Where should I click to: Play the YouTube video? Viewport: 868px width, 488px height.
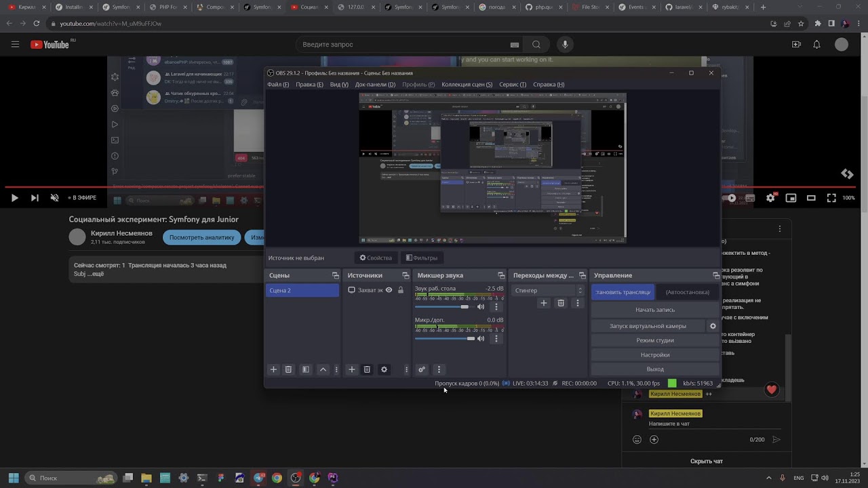(14, 198)
